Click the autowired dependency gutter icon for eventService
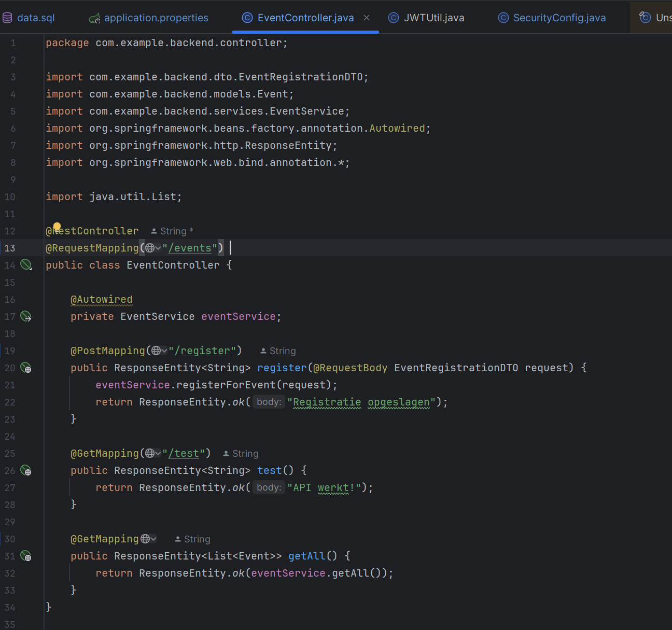The height and width of the screenshot is (630, 672). pyautogui.click(x=25, y=316)
